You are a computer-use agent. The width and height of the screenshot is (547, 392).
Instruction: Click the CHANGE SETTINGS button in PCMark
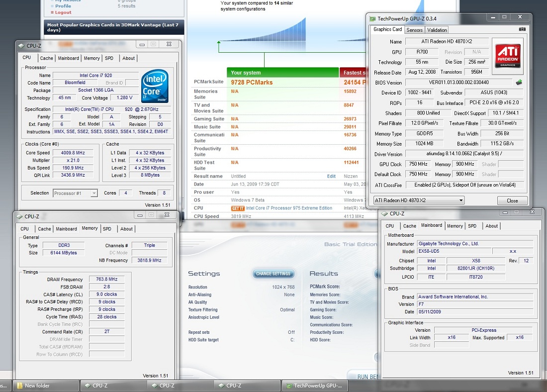(x=273, y=274)
